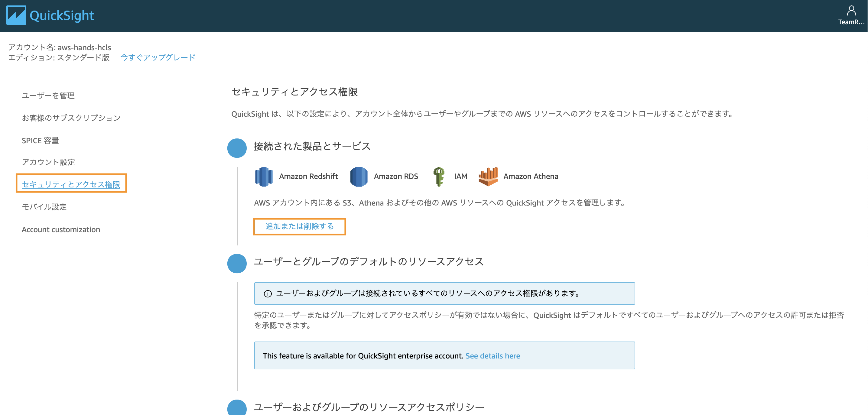Open お客様のサブスクリプション in the sidebar
The image size is (868, 415).
coord(71,118)
